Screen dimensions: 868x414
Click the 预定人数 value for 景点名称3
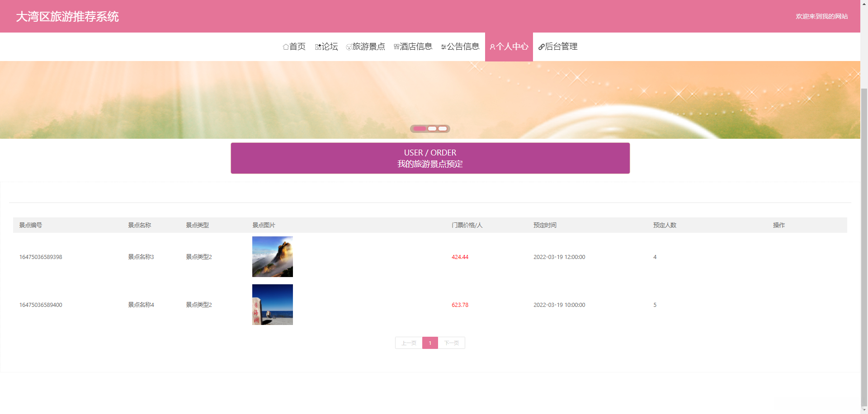pos(655,257)
